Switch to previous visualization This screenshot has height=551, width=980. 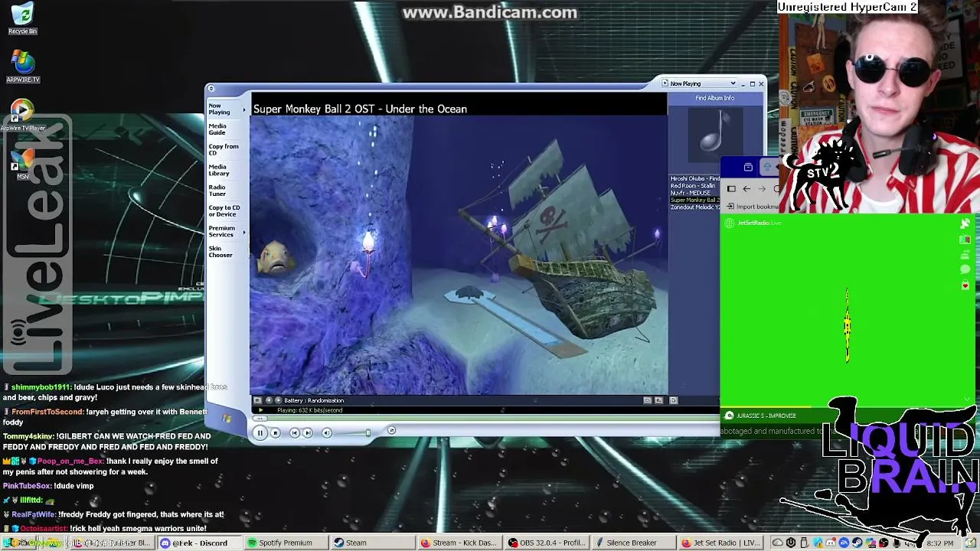(x=268, y=400)
